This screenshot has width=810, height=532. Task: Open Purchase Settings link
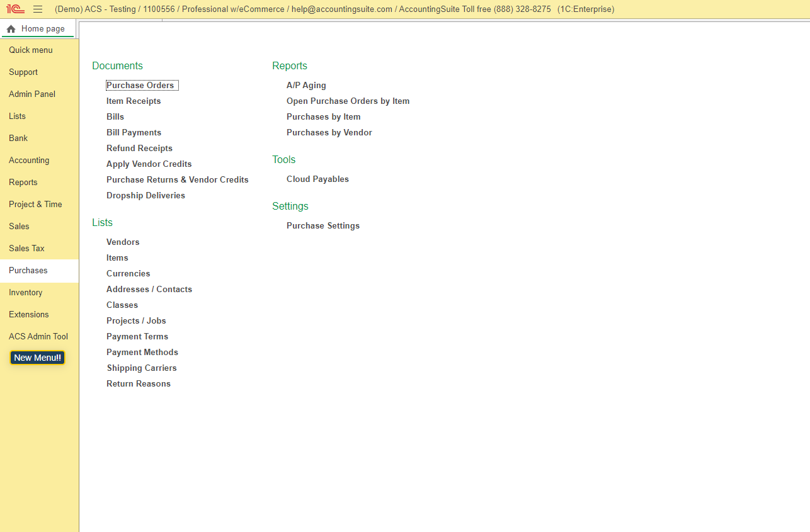(323, 226)
